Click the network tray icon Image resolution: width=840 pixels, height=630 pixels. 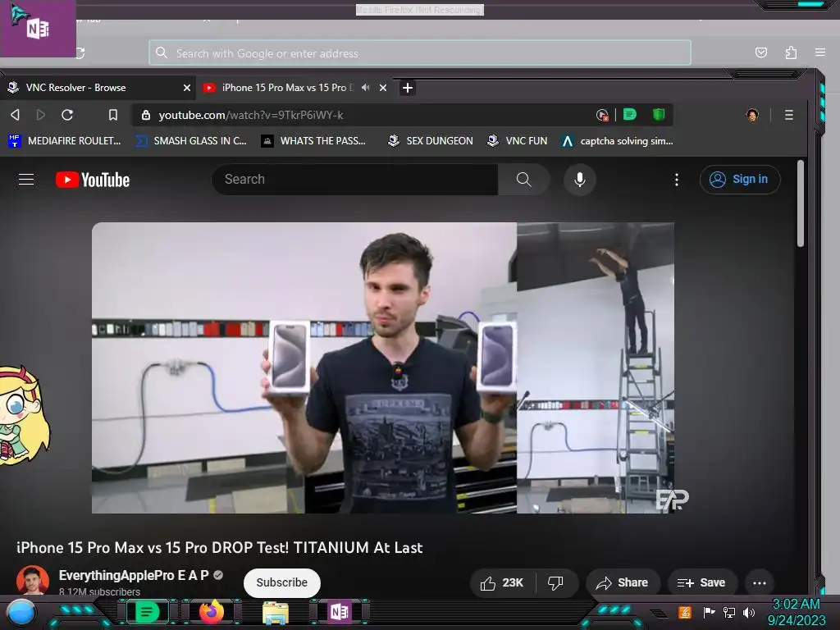[729, 612]
